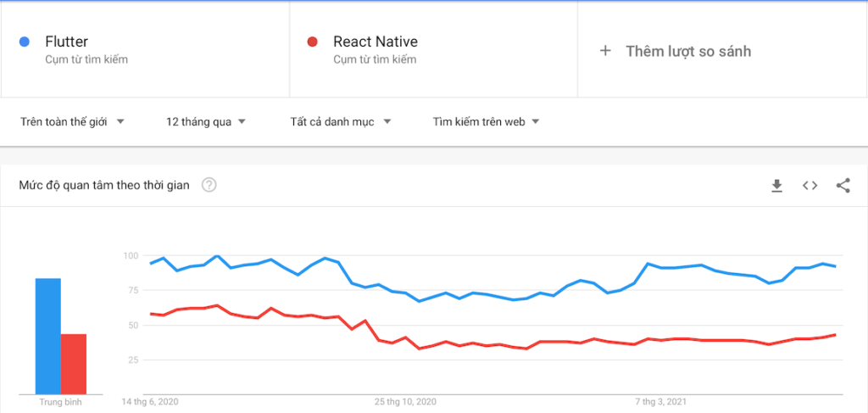This screenshot has width=868, height=413.
Task: Click the plus icon to add comparison
Action: 605,51
